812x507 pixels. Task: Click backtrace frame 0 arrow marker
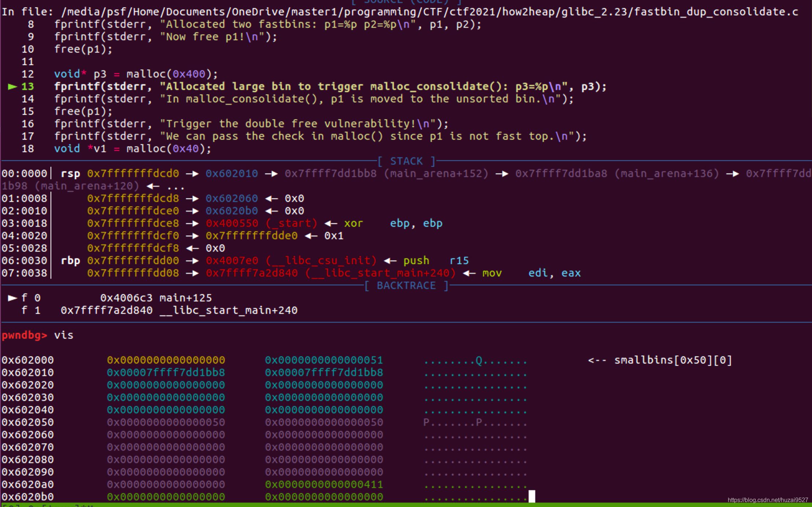(12, 298)
